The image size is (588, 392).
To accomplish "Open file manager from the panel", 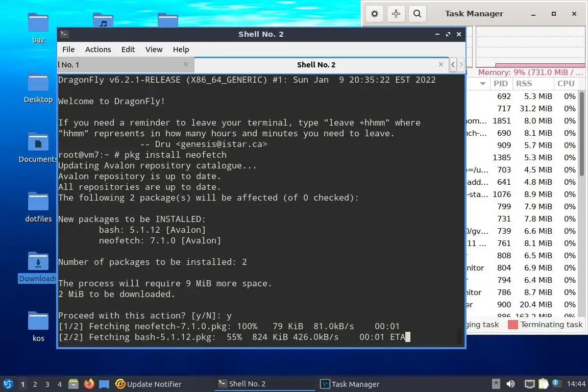I will tap(73, 384).
